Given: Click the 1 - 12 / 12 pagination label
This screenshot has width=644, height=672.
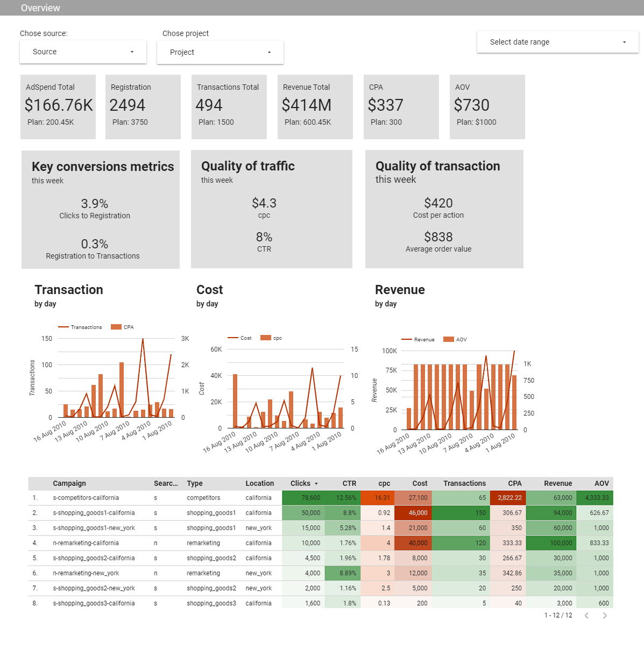Looking at the screenshot, I should click(558, 616).
